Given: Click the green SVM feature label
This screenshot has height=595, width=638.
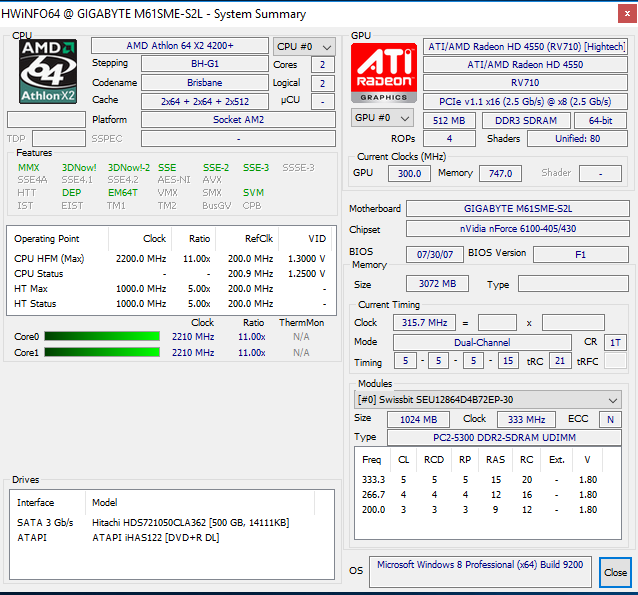Looking at the screenshot, I should (x=253, y=192).
